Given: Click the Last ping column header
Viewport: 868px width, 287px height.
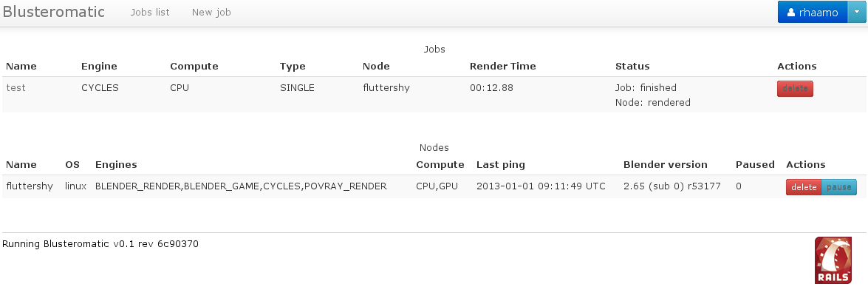Looking at the screenshot, I should click(500, 164).
